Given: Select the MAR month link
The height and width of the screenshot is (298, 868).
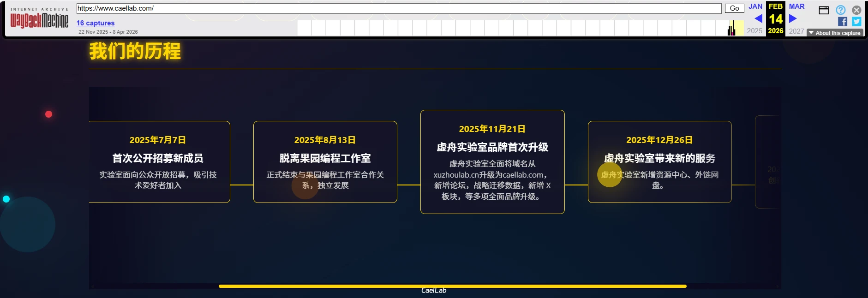Looking at the screenshot, I should 796,6.
